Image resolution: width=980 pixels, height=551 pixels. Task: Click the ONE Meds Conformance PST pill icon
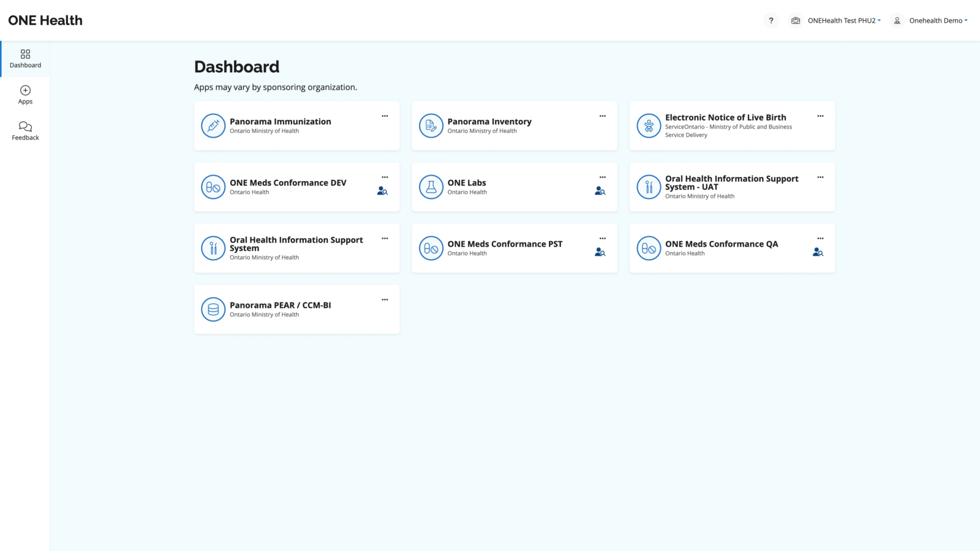point(431,248)
